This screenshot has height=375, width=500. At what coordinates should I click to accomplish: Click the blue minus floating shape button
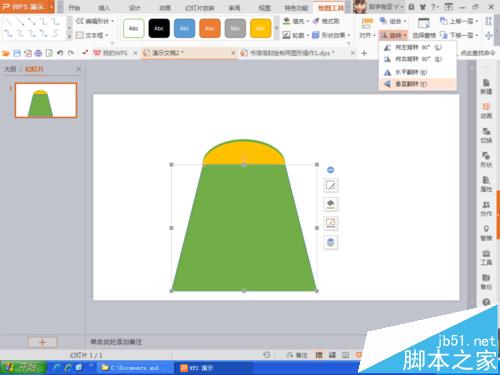[330, 170]
